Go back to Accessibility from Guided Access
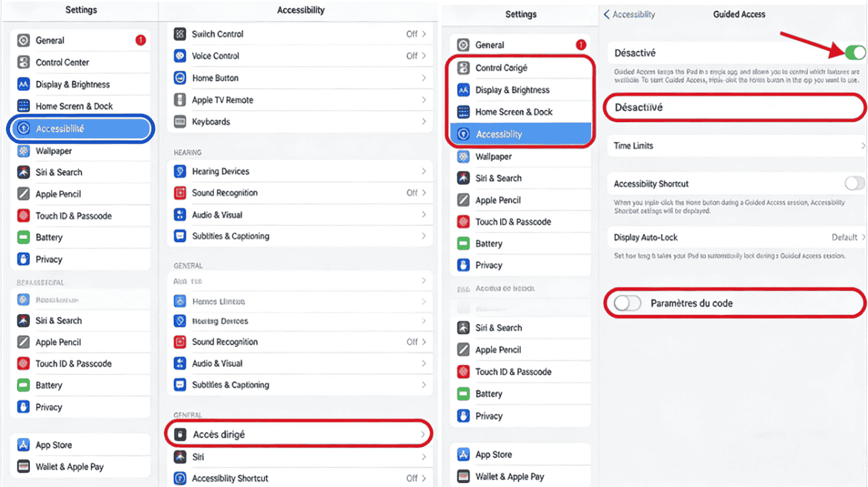868x487 pixels. 630,14
